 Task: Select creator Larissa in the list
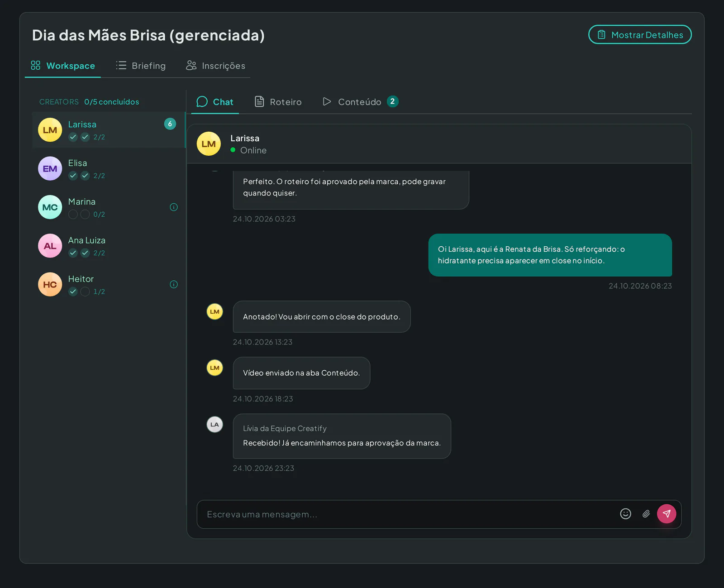pyautogui.click(x=109, y=130)
